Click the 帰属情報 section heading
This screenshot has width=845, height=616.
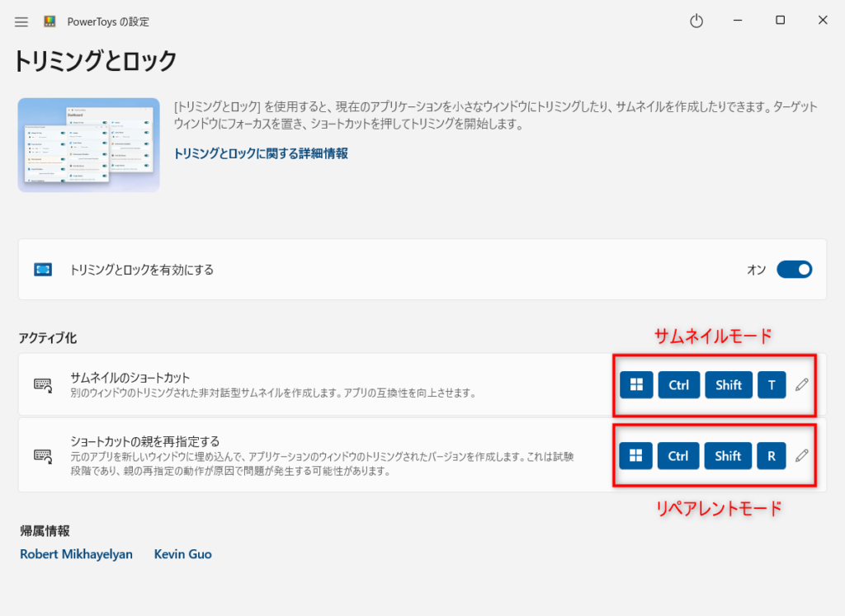pyautogui.click(x=45, y=531)
